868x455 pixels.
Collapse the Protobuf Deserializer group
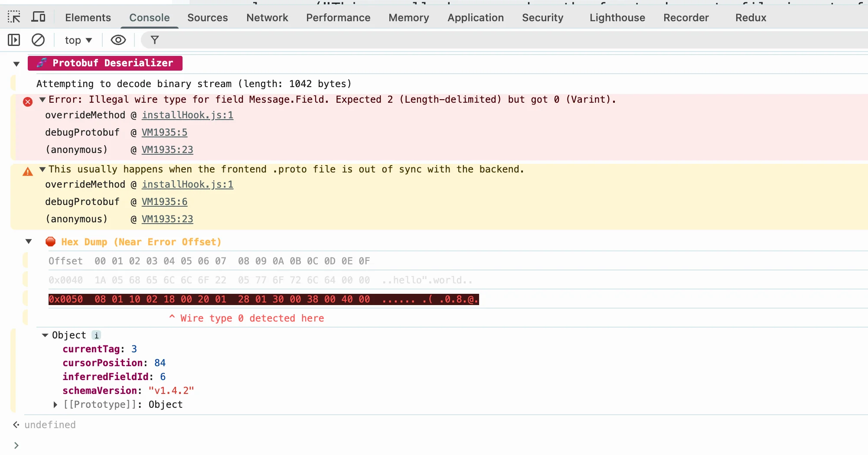point(16,64)
